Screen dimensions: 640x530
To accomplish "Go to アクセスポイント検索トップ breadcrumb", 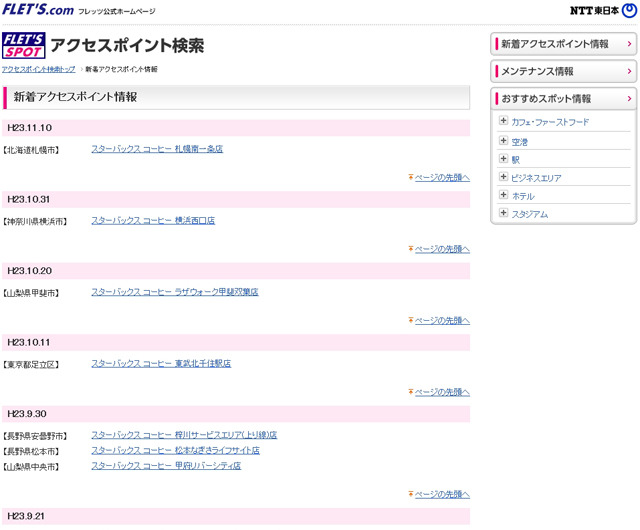I will coord(39,69).
